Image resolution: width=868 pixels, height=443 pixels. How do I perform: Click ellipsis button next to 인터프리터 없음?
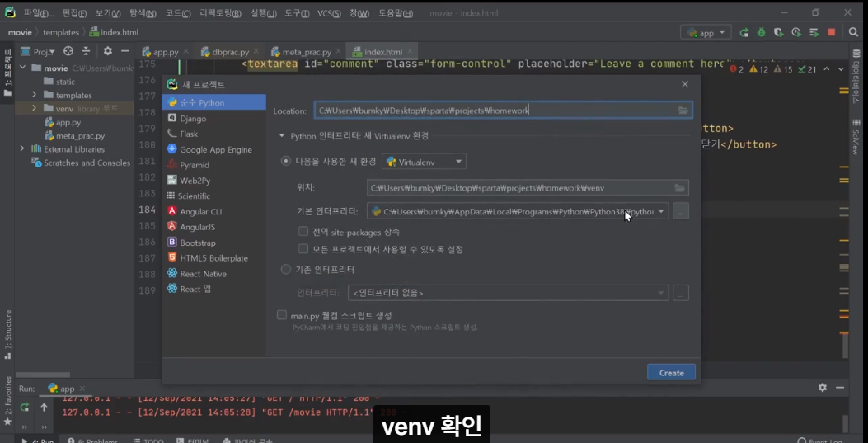pyautogui.click(x=681, y=293)
